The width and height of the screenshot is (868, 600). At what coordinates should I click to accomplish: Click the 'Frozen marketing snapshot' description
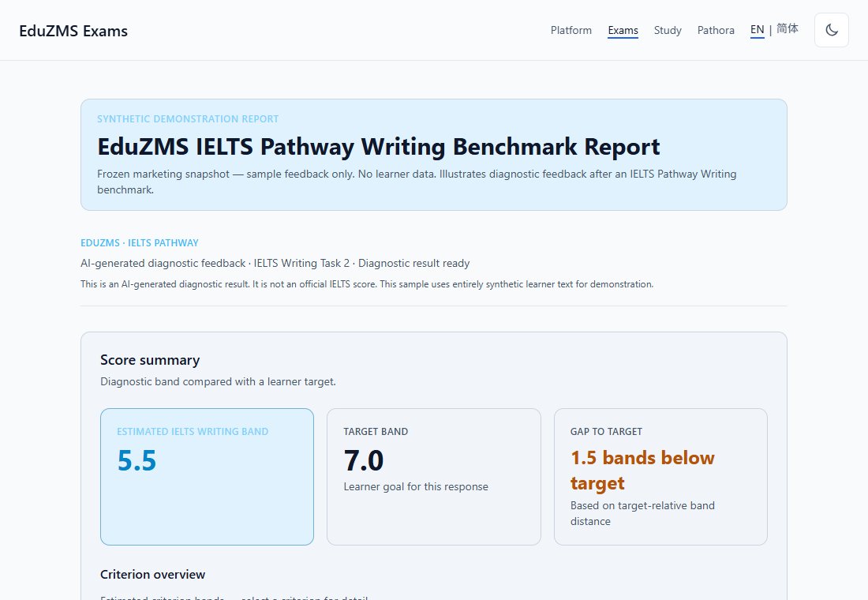pyautogui.click(x=417, y=182)
